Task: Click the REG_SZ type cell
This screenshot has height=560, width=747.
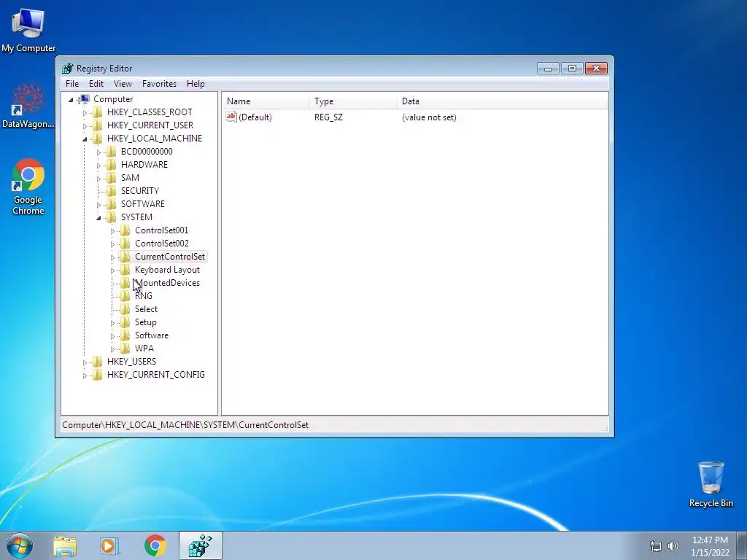Action: click(328, 117)
